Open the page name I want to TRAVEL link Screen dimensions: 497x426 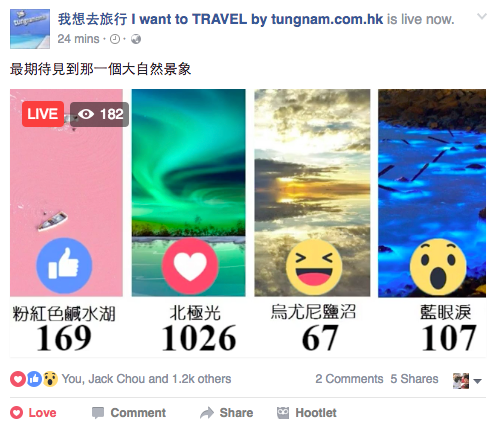[x=220, y=19]
